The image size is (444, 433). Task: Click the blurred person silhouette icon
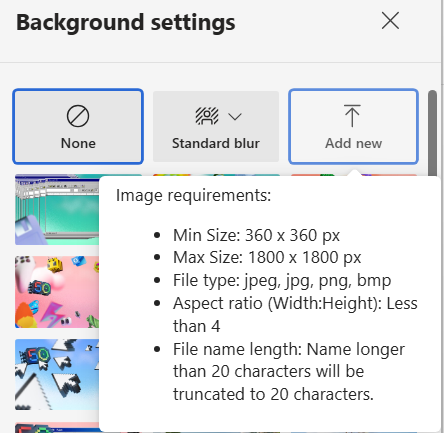(x=207, y=116)
